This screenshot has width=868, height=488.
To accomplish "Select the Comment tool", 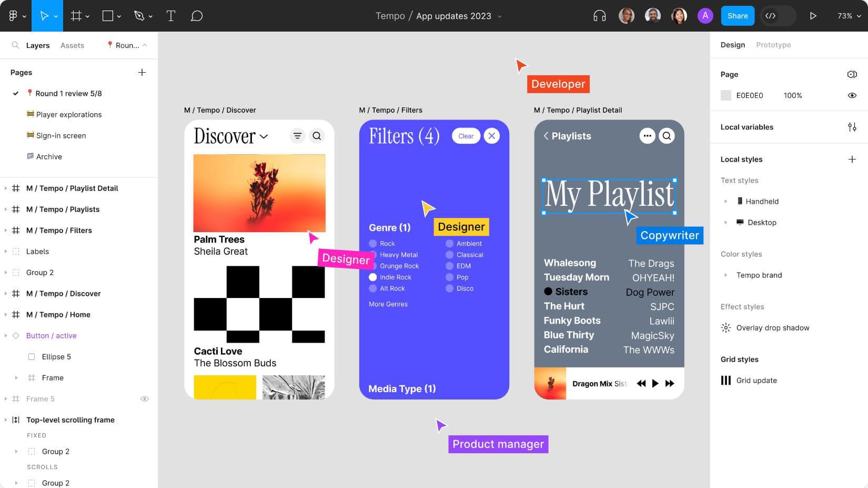I will [197, 16].
